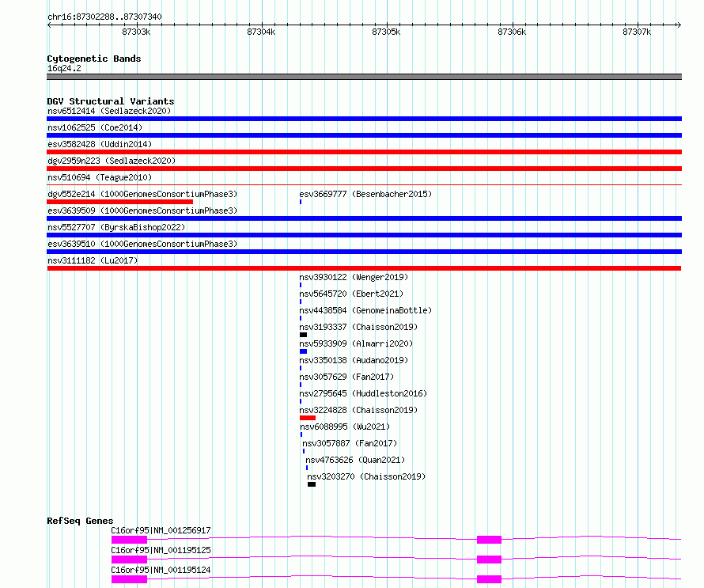Select the red esv3582428 variant bar
704x588 pixels.
[364, 152]
